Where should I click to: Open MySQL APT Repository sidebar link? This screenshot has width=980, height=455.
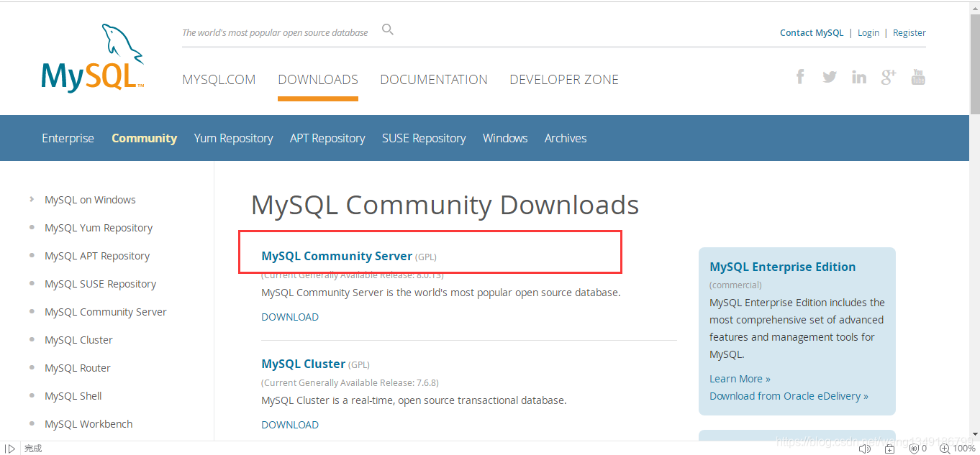[97, 256]
